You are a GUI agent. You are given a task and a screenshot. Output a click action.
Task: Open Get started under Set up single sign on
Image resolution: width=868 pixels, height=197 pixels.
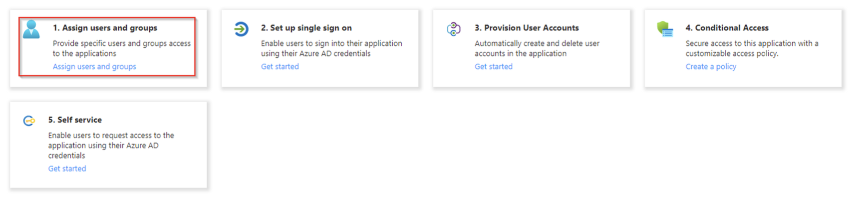click(280, 66)
